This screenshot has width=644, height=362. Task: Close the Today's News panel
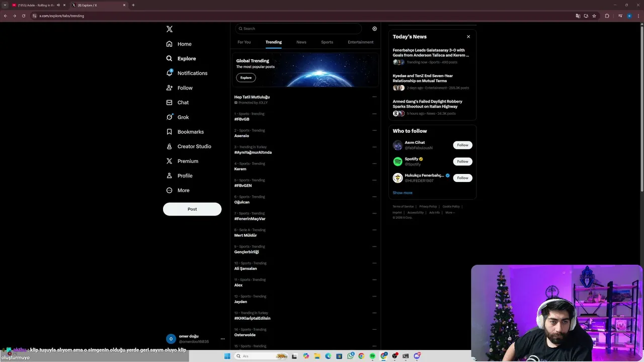coord(468,37)
